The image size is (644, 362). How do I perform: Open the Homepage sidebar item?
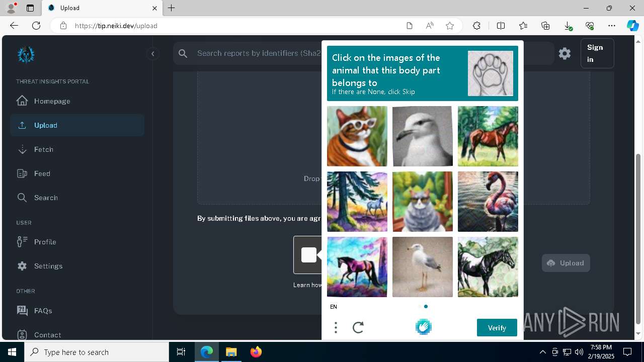(x=77, y=101)
